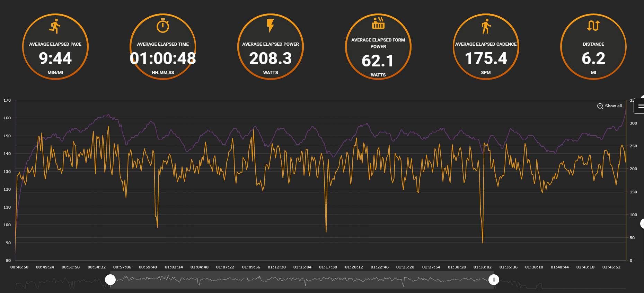
Task: Click the 01:02:14 time axis label
Action: (174, 267)
